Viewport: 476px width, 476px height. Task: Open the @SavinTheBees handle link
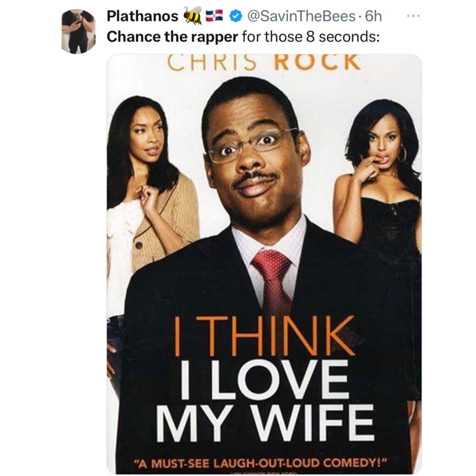coord(301,16)
